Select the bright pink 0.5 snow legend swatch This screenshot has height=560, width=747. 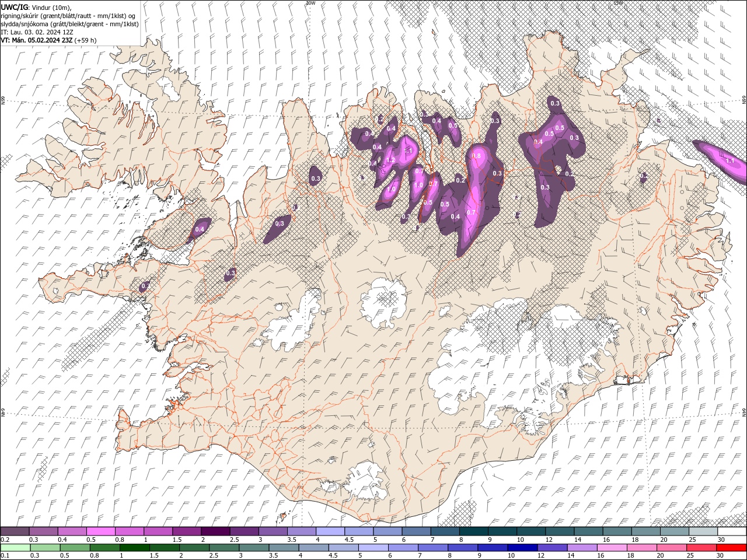point(100,531)
